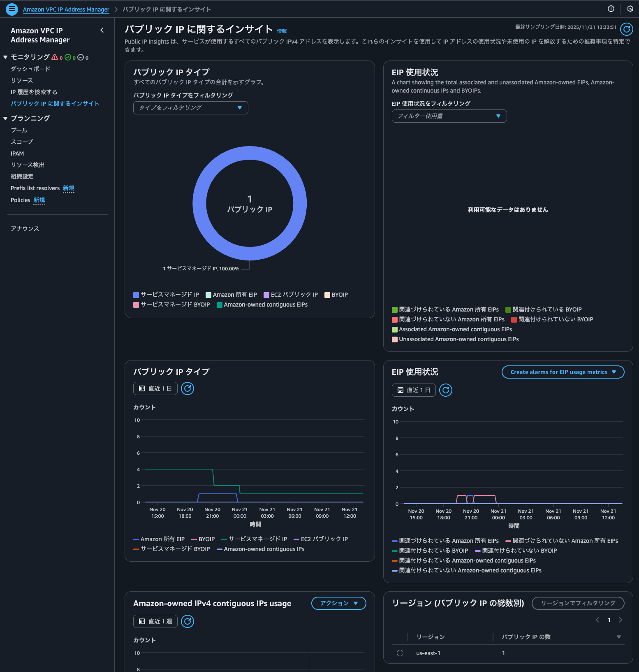
Task: Click the us-east-1 table cell
Action: click(x=428, y=653)
